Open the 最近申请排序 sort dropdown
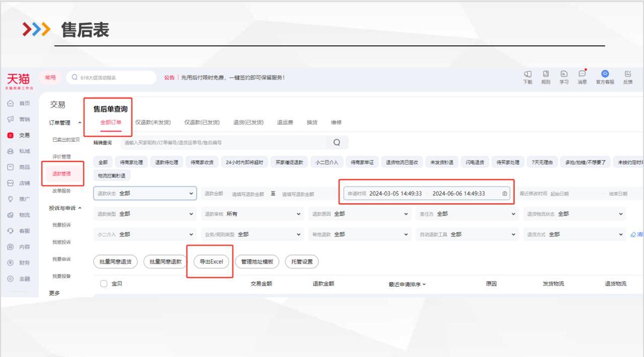644x357 pixels. 405,284
